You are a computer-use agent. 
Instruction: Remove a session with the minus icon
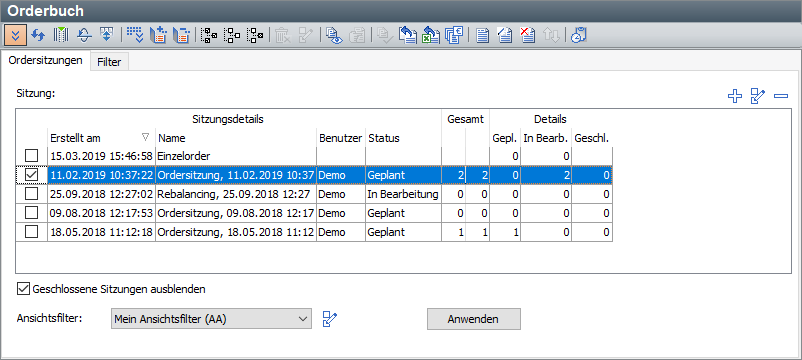(x=781, y=96)
